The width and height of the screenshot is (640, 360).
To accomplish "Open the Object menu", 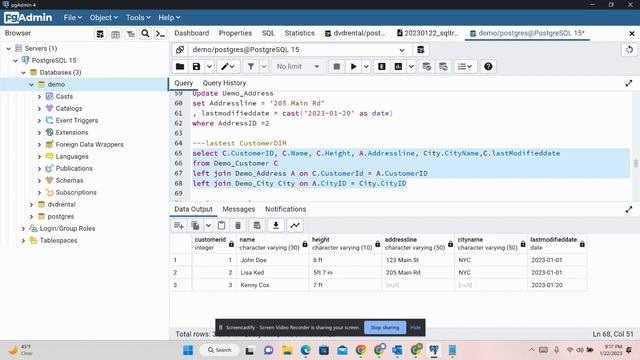I will click(x=104, y=18).
